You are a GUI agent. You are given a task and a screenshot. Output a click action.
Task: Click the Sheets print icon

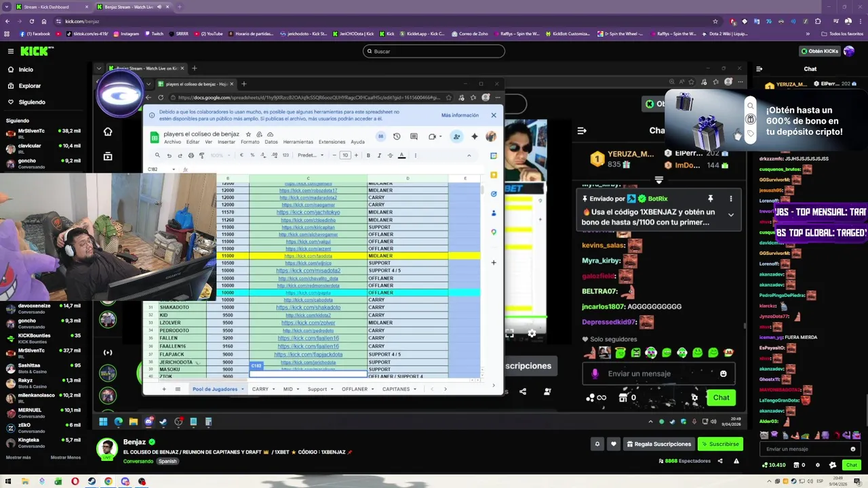pos(191,155)
